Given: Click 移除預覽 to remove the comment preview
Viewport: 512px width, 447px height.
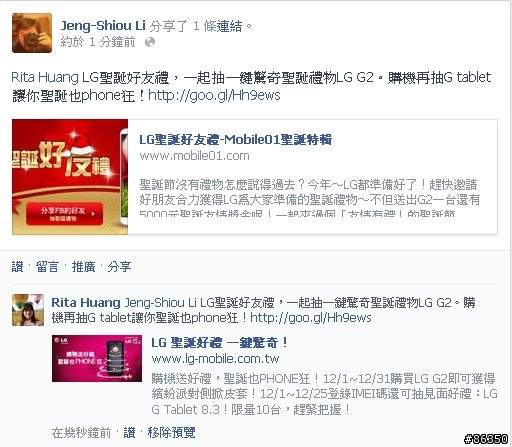Looking at the screenshot, I should [x=171, y=433].
